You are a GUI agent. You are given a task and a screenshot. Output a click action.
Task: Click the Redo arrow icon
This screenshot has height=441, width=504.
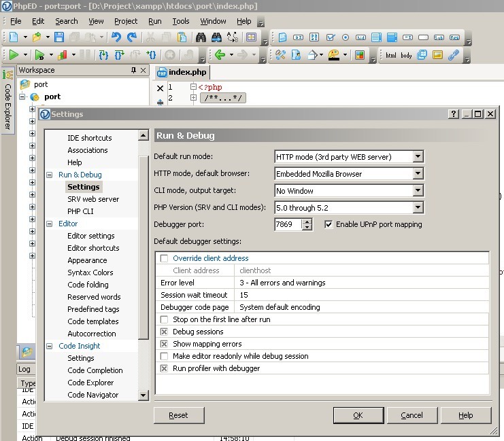132,37
